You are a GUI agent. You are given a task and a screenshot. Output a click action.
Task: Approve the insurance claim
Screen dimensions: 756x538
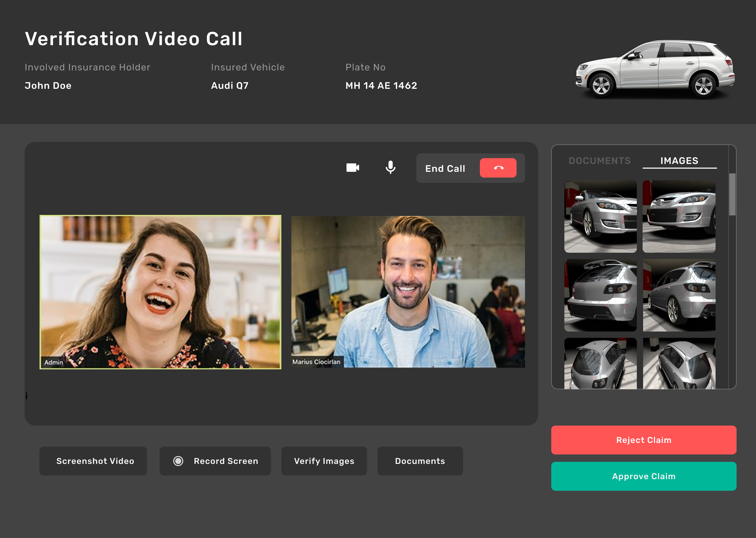tap(643, 476)
